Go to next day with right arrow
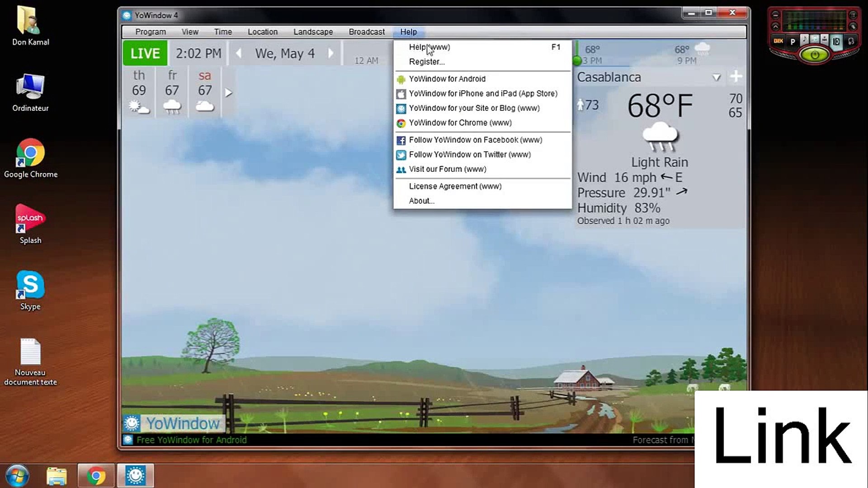868x488 pixels. 331,53
